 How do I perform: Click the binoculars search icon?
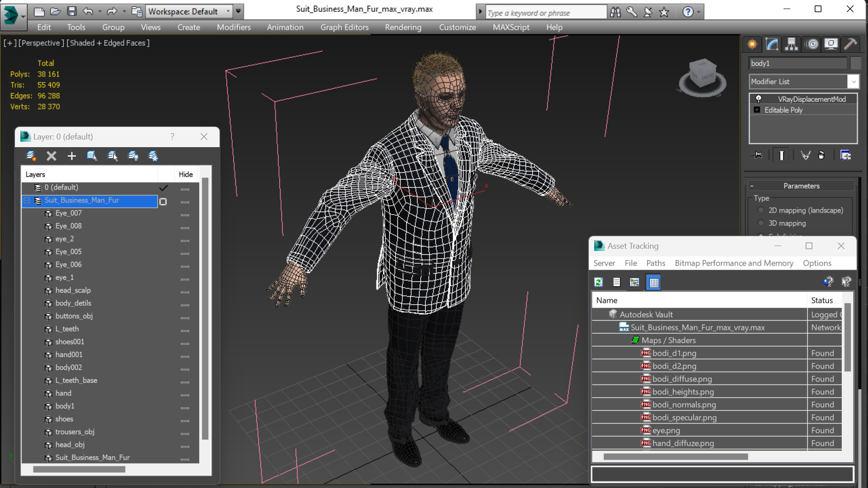click(x=615, y=12)
